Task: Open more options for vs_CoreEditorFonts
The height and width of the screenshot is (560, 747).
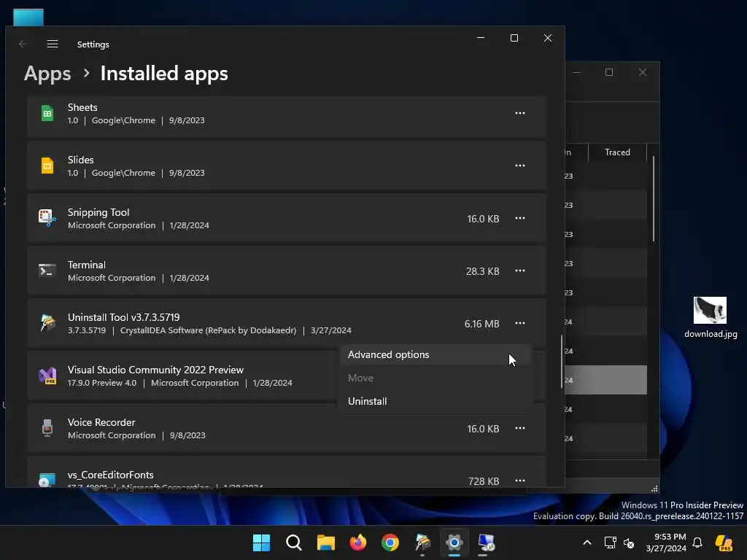Action: click(x=519, y=481)
